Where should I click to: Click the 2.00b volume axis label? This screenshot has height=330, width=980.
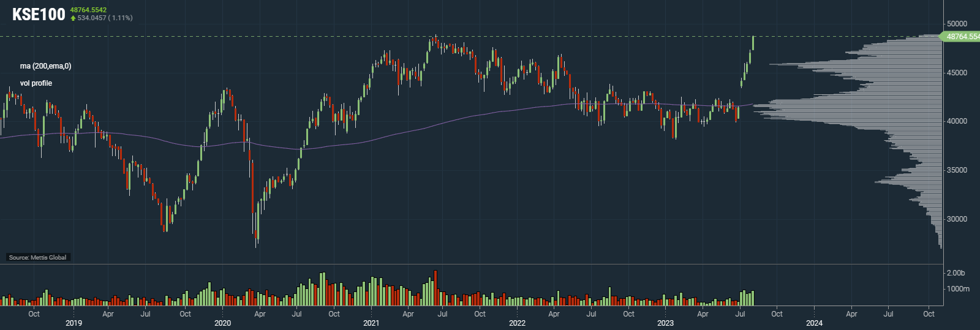(x=956, y=273)
